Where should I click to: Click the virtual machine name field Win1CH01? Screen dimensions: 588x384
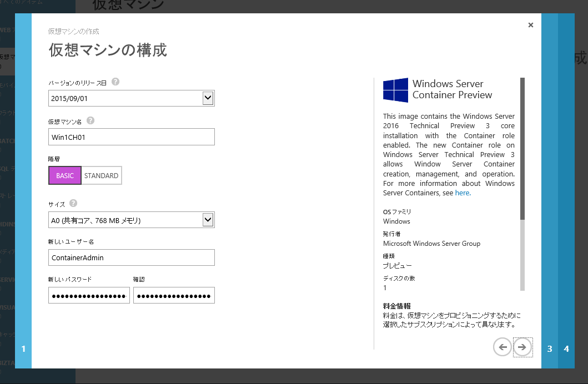131,137
